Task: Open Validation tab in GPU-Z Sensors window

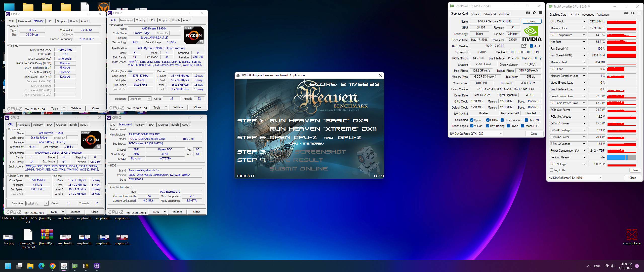Action: [603, 15]
